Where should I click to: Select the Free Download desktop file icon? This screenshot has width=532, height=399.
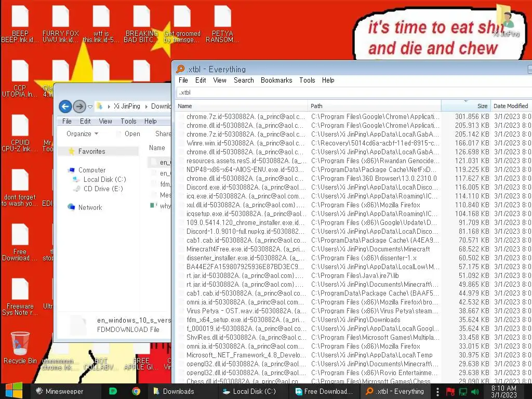(20, 242)
